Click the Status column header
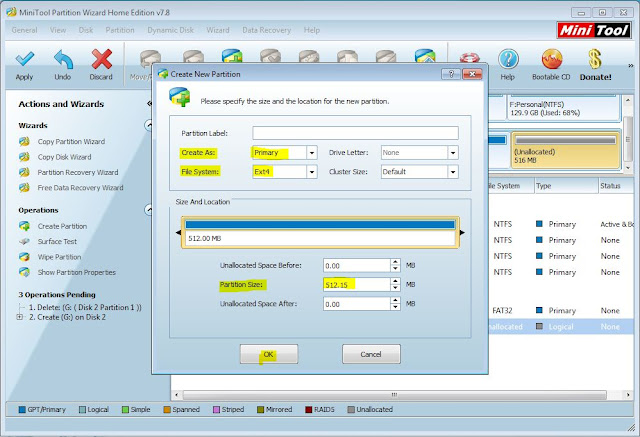The height and width of the screenshot is (437, 640). pos(616,186)
